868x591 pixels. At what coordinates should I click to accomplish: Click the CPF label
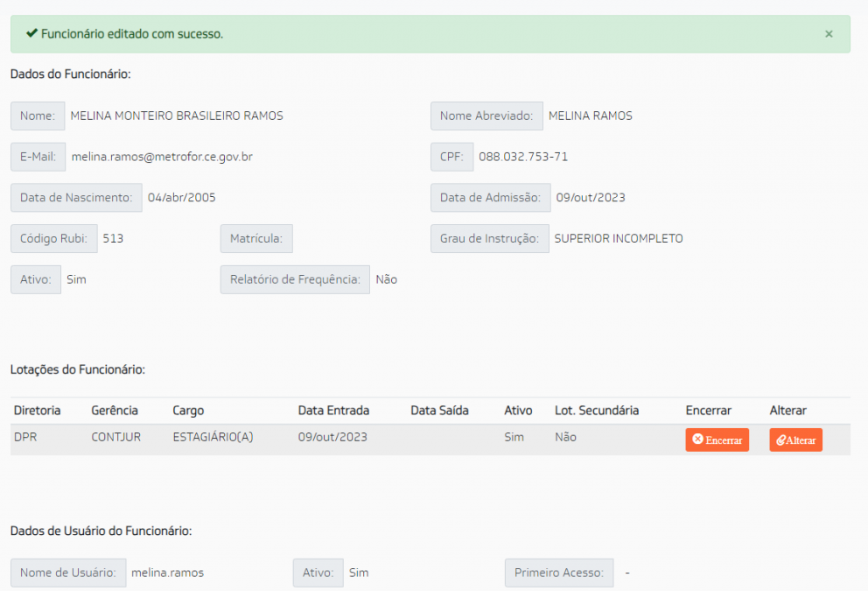click(451, 157)
